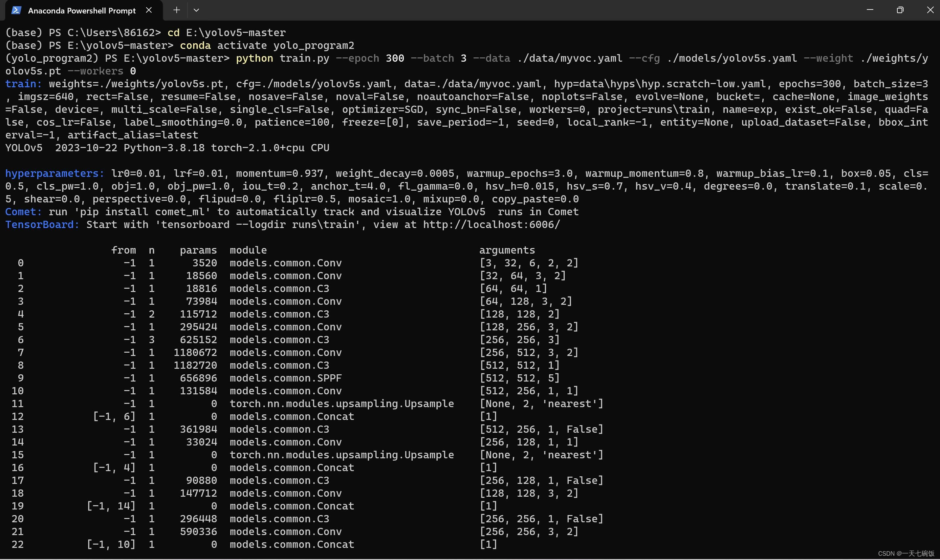The height and width of the screenshot is (560, 940).
Task: Restore down the terminal window
Action: click(x=900, y=10)
